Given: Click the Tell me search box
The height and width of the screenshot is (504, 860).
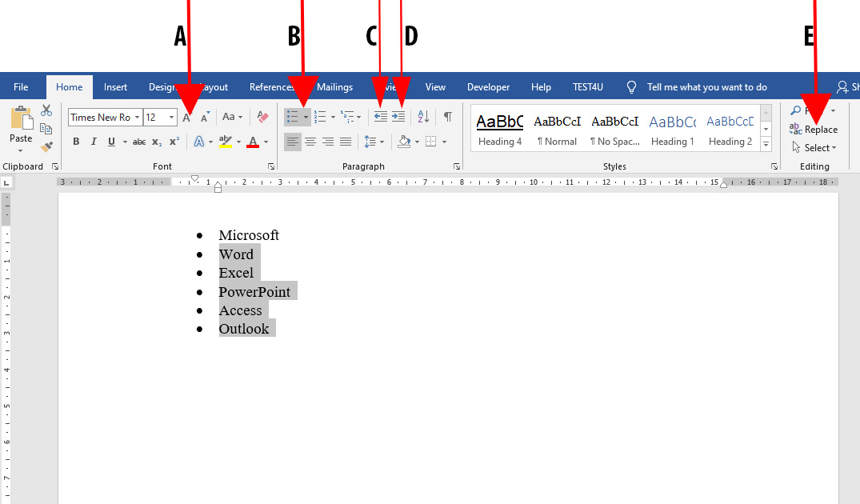Looking at the screenshot, I should click(x=706, y=86).
